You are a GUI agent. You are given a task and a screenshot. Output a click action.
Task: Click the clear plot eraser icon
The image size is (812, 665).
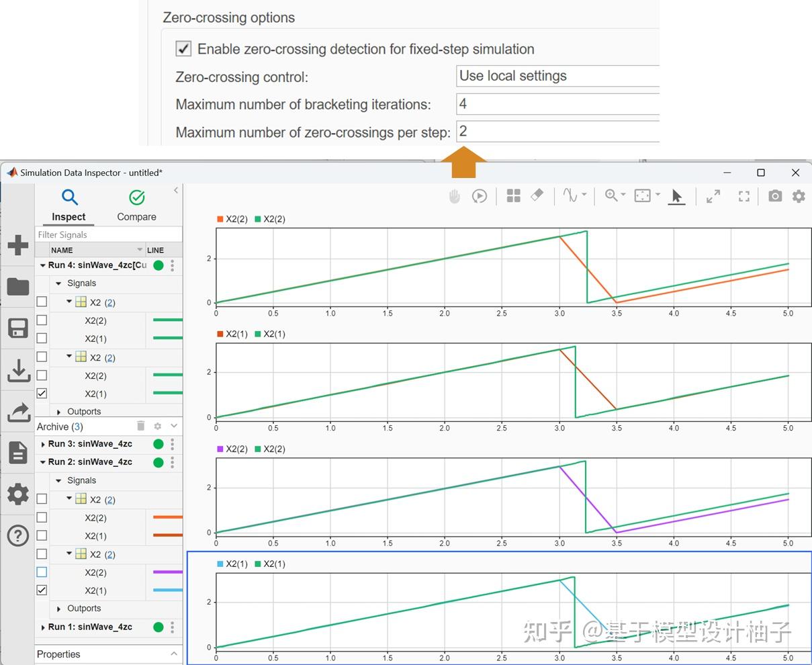coord(537,195)
